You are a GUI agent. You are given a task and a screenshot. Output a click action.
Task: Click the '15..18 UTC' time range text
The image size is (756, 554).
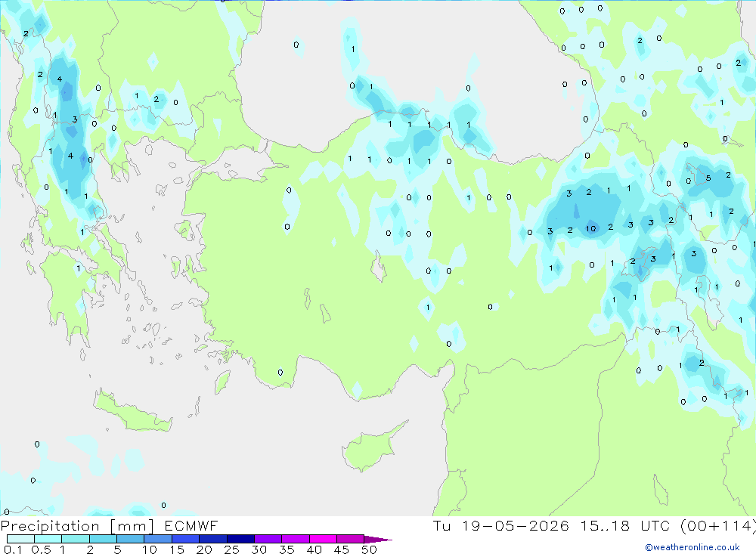(625, 525)
